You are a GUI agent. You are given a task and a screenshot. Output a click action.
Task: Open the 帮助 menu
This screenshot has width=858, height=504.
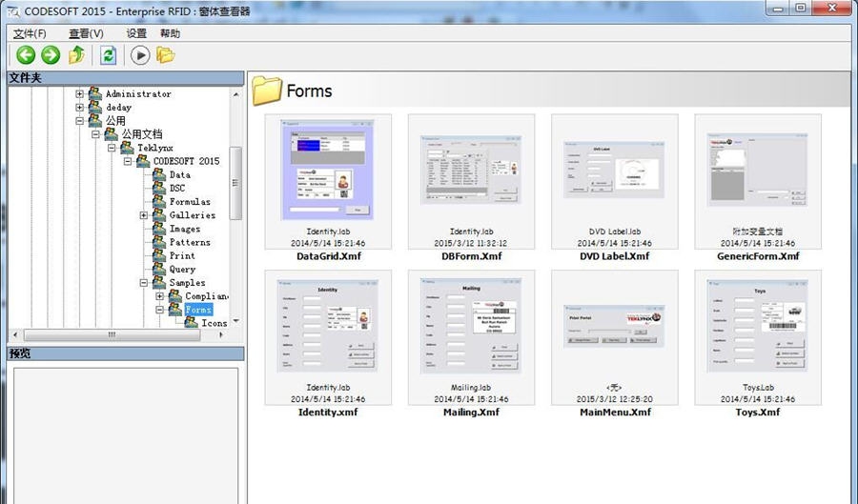(x=170, y=33)
